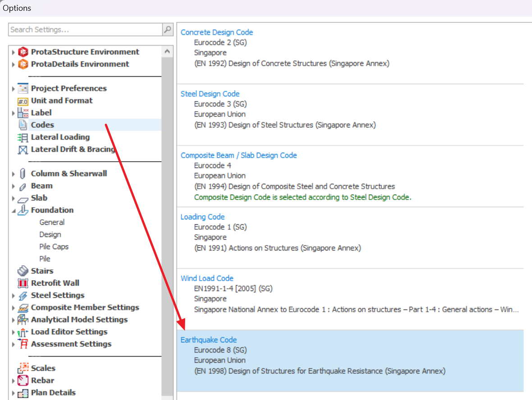Select the Lateral Loading icon

pyautogui.click(x=23, y=137)
